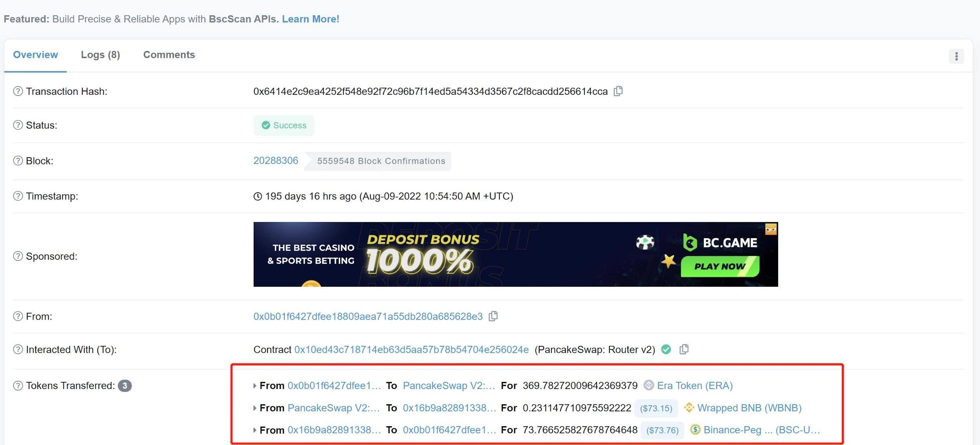Screen dimensions: 980x445
Task: Open the Comments tab
Action: pyautogui.click(x=169, y=55)
